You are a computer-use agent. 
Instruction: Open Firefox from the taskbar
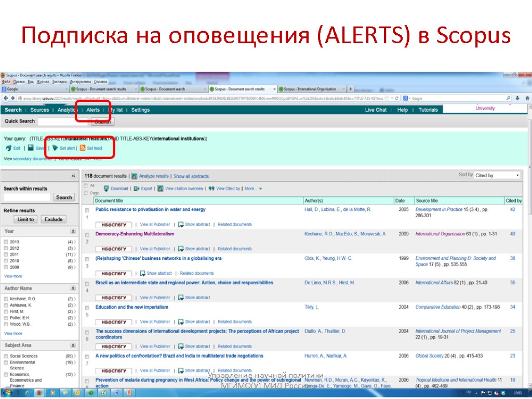pyautogui.click(x=39, y=393)
